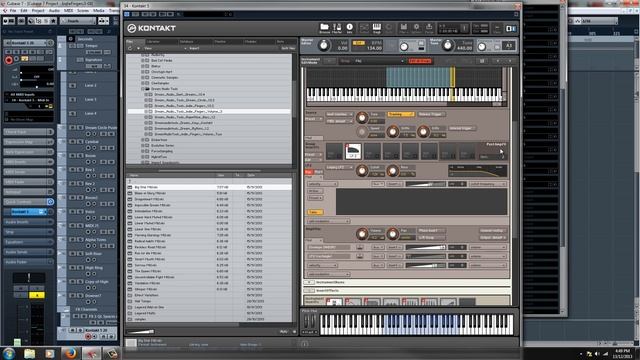
Task: Toggle the Phase Invert button in Amplifier
Action: click(431, 231)
